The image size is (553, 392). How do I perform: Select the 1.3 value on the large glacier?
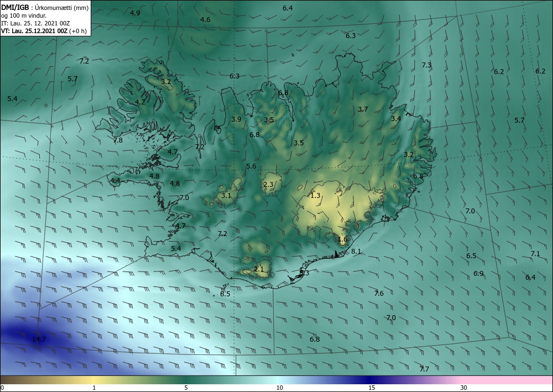(315, 195)
